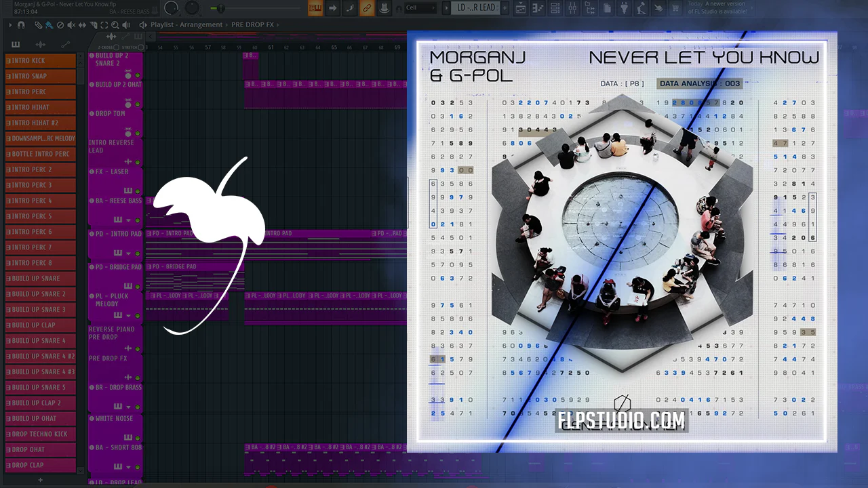Image resolution: width=868 pixels, height=488 pixels.
Task: Select the Delete tool in Playlist toolbar
Action: 60,24
